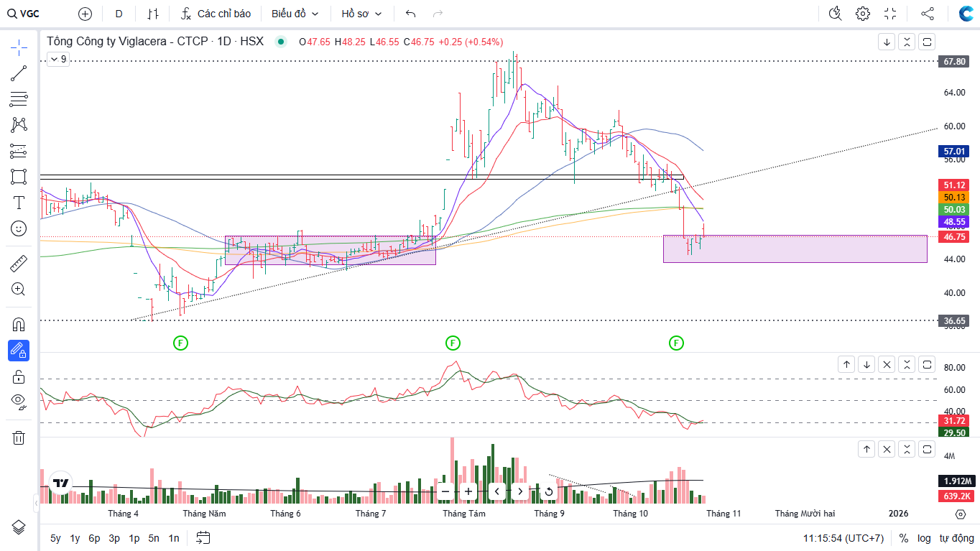
Task: Click the share chart icon
Action: pyautogui.click(x=928, y=14)
